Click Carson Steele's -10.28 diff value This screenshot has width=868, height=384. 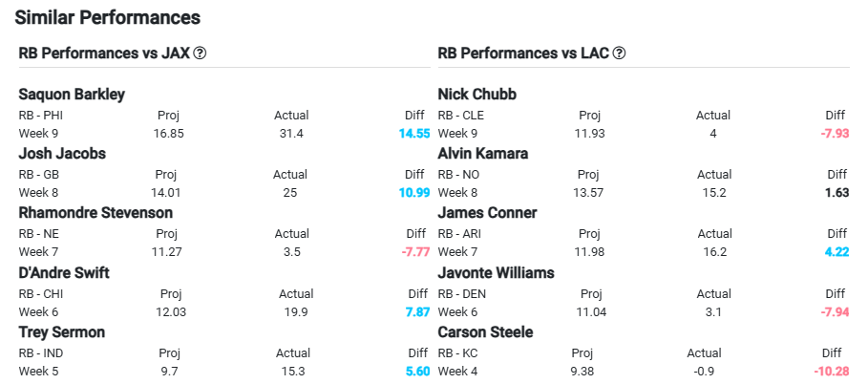coord(832,372)
